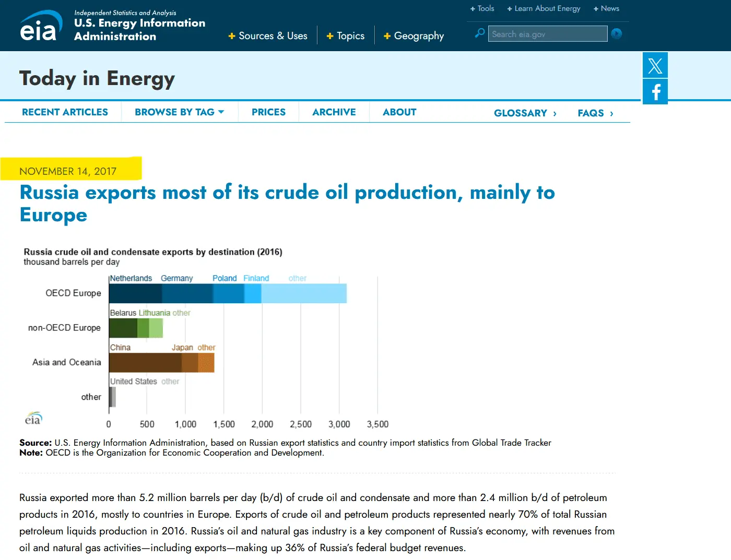Click the magnifying glass search icon
Viewport: 731px width, 560px height.
point(479,33)
